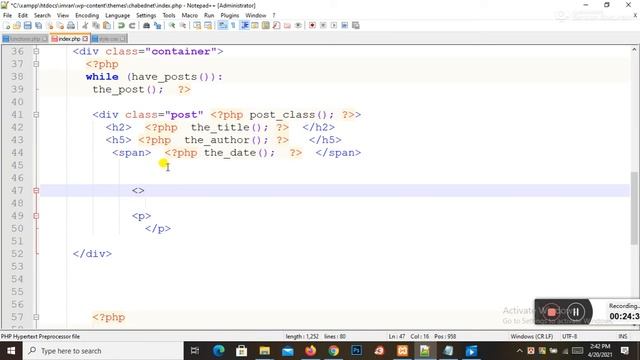Image resolution: width=640 pixels, height=360 pixels.
Task: Click the Close All documents toolbar icon
Action: click(60, 25)
